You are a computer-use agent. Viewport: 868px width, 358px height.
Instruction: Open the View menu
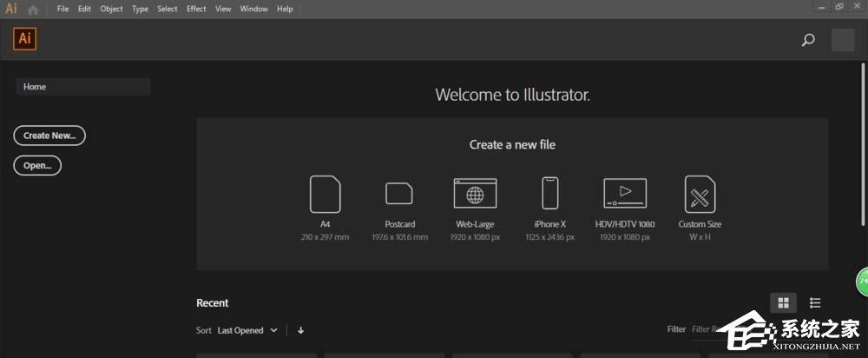click(223, 9)
